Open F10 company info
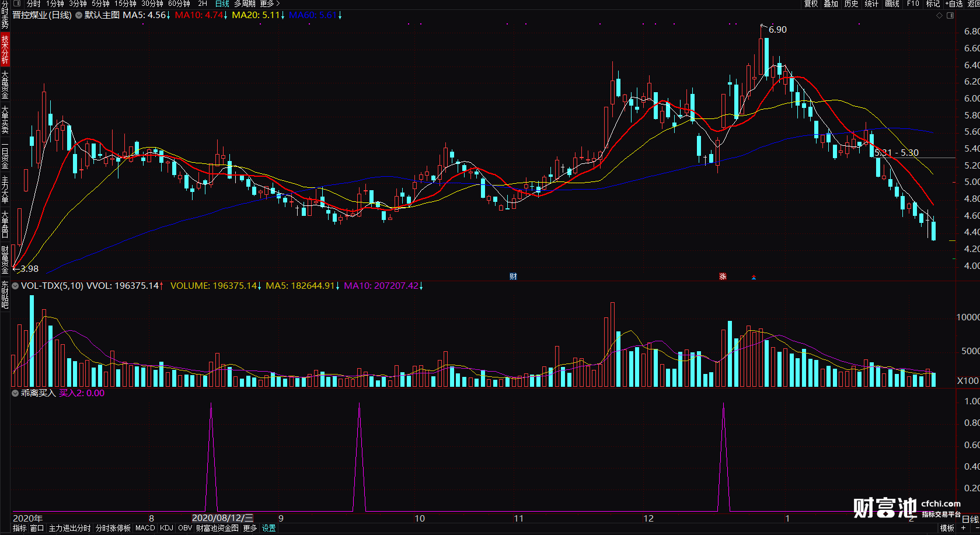This screenshot has width=980, height=535. (913, 4)
